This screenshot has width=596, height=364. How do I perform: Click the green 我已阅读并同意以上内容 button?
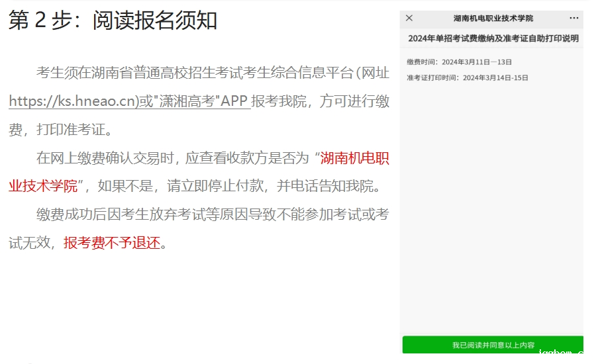493,345
